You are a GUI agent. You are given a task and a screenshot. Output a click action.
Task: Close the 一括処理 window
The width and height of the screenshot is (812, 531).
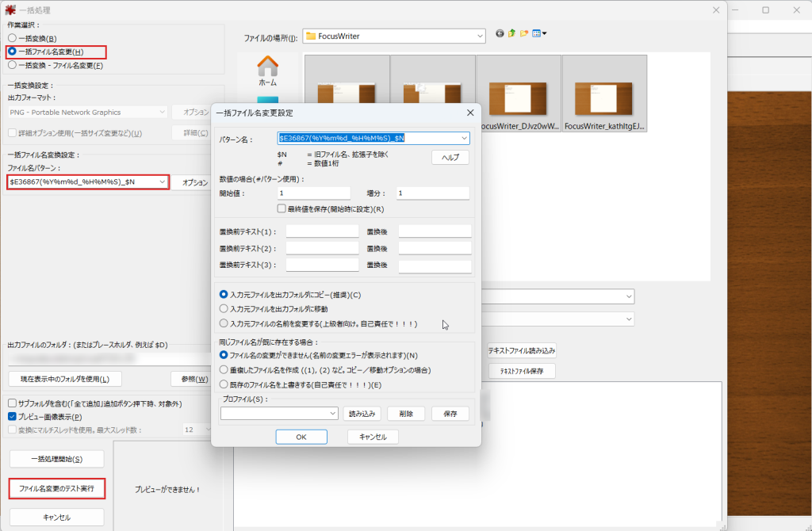716,10
